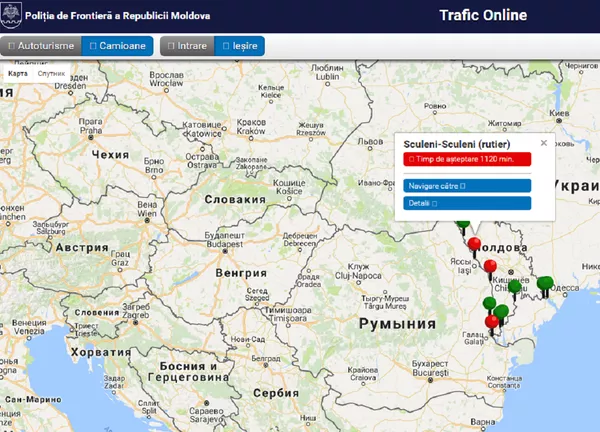600x432 pixels.
Task: Select the Intrare direction filter
Action: (186, 46)
